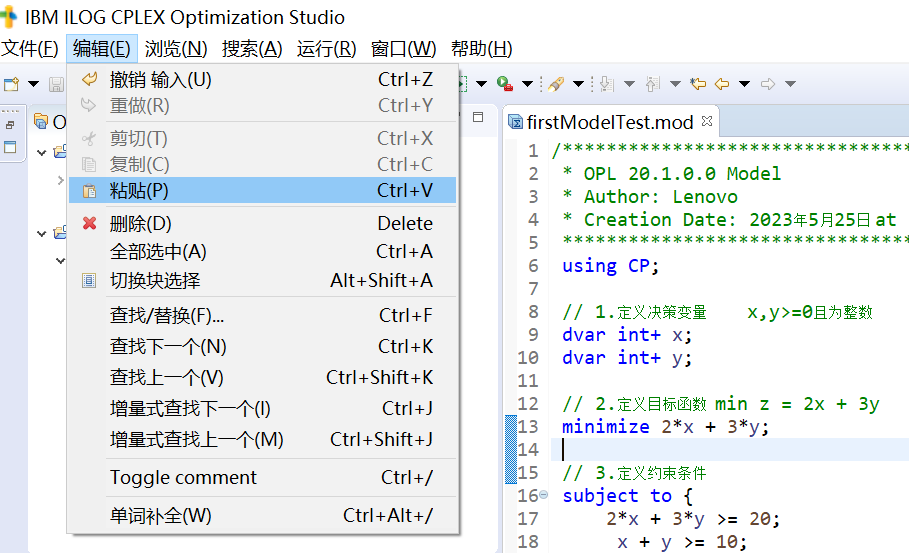The image size is (909, 553).
Task: Click the Forward navigation grey arrow
Action: pyautogui.click(x=768, y=84)
